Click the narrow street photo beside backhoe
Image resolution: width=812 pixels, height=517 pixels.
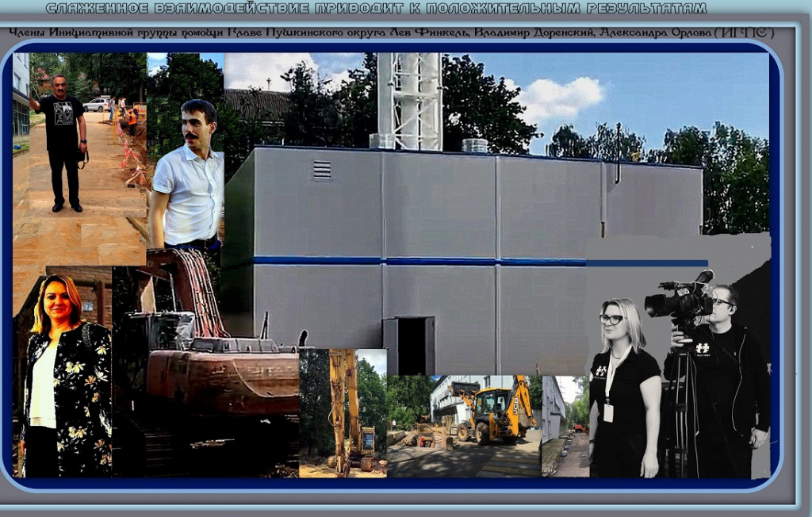(x=565, y=426)
